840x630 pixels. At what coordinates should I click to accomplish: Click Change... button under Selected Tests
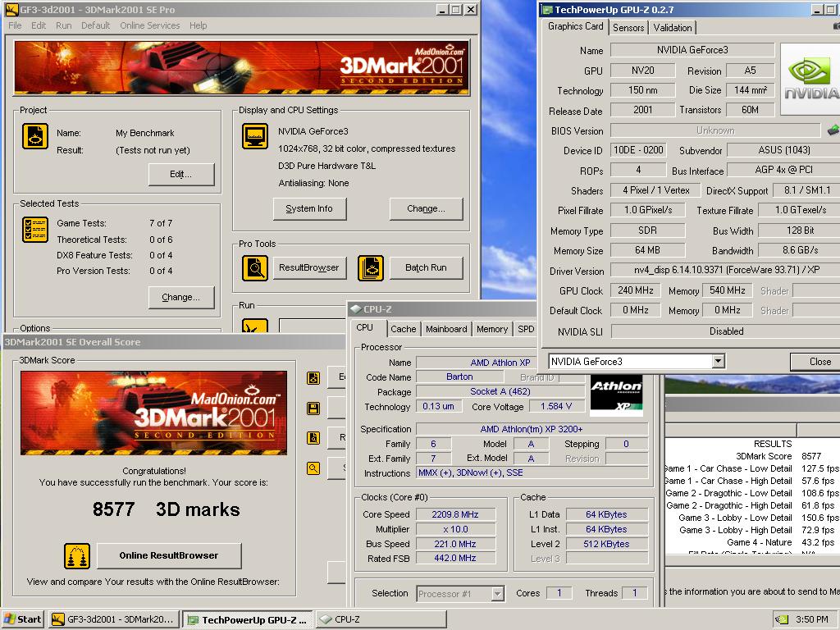(x=181, y=297)
